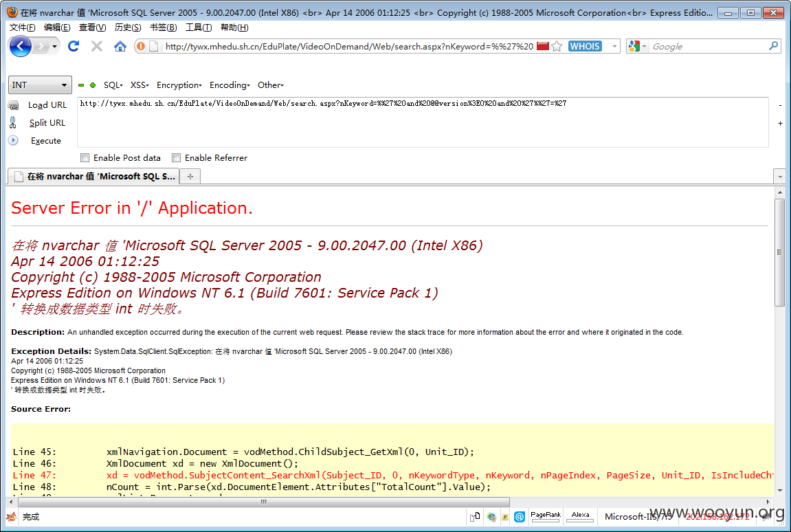Enlarge HackBar text area with plus button
This screenshot has width=791, height=532.
pyautogui.click(x=780, y=123)
